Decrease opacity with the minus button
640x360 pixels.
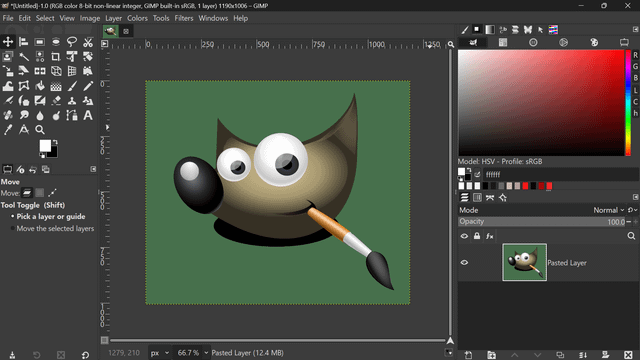pyautogui.click(x=629, y=222)
